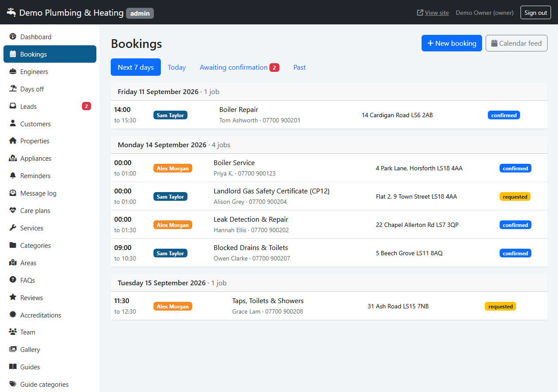Open the Calendar feed button
The width and height of the screenshot is (558, 392).
click(517, 43)
